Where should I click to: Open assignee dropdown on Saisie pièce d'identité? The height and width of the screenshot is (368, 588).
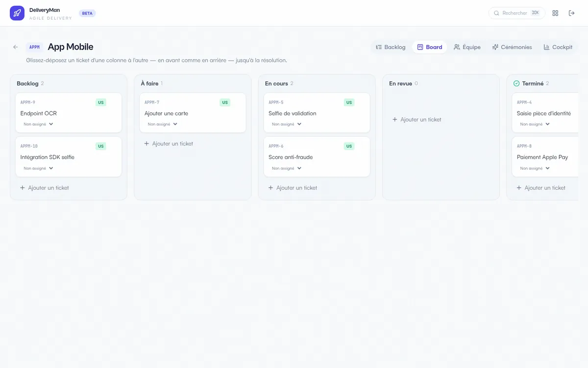pos(535,124)
